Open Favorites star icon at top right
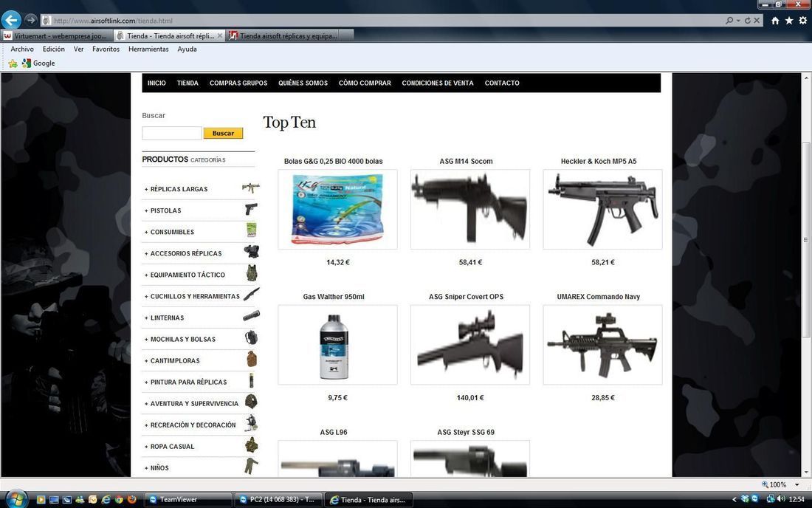812x508 pixels. [788, 21]
